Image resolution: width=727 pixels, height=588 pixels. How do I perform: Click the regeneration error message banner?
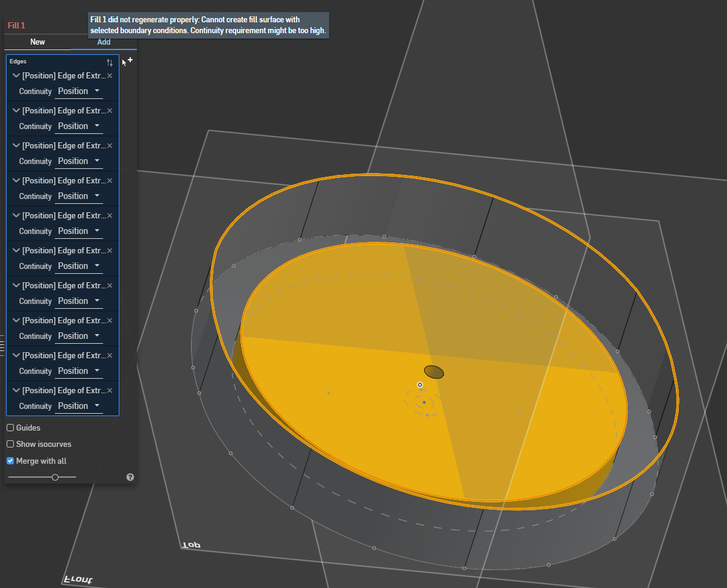point(209,24)
